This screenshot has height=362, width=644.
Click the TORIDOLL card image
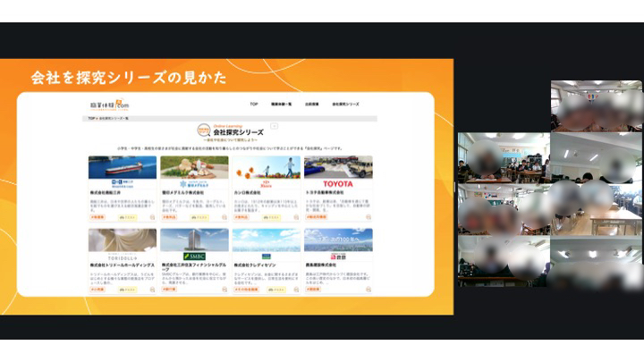point(122,240)
